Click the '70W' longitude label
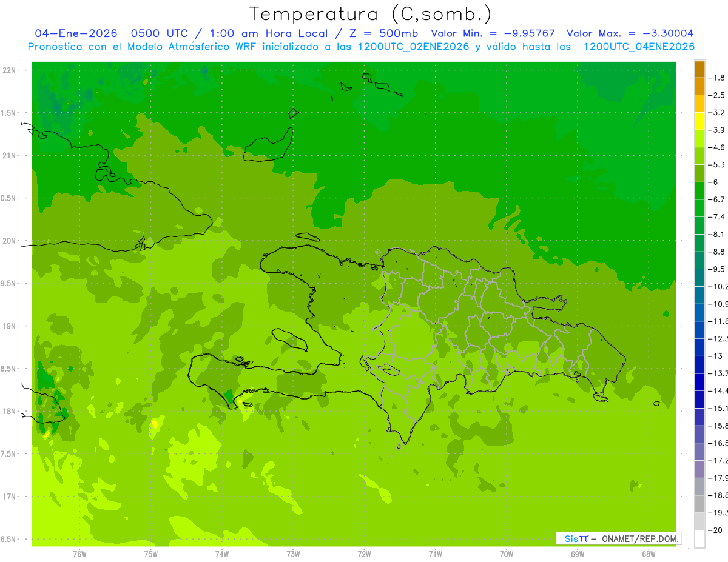The image size is (728, 562). click(x=506, y=554)
